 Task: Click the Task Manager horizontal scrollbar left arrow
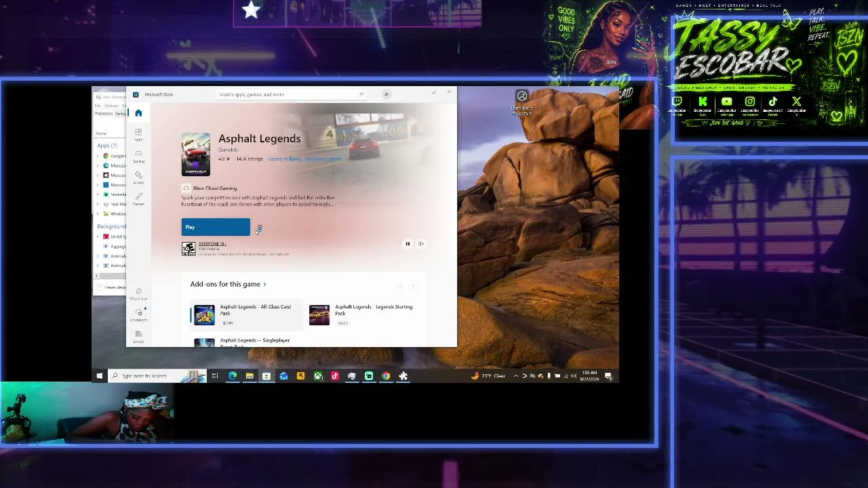point(97,276)
